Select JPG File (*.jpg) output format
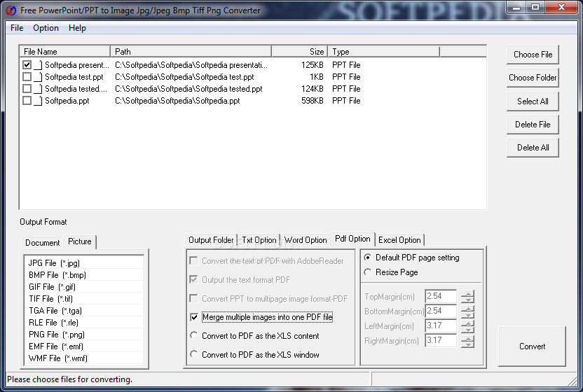This screenshot has width=583, height=392. click(83, 263)
